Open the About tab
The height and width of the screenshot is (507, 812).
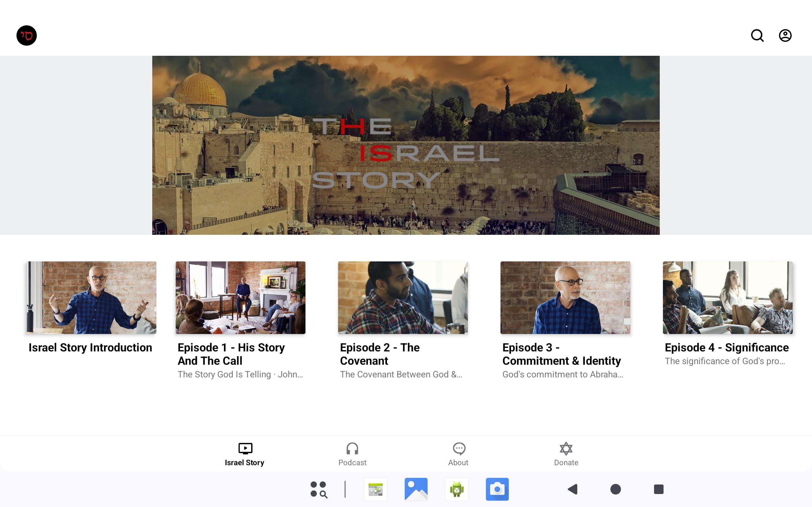pyautogui.click(x=458, y=454)
